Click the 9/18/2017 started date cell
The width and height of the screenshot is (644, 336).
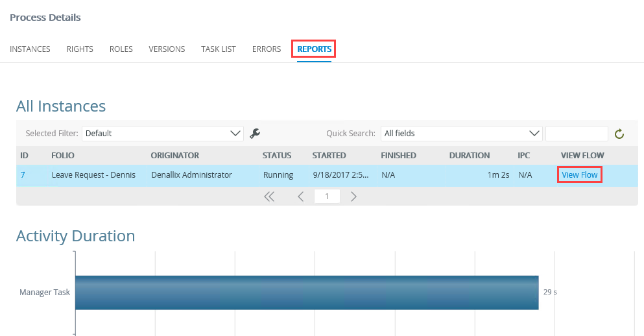pos(341,175)
